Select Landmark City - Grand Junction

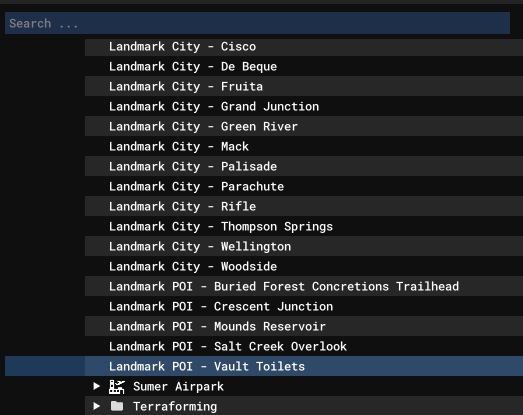pyautogui.click(x=304, y=106)
